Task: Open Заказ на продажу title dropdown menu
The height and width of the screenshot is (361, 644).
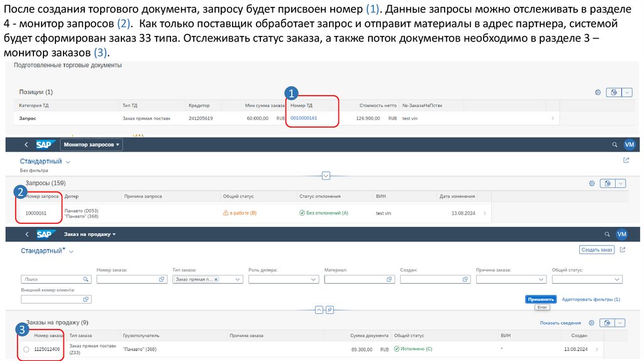Action: click(89, 234)
